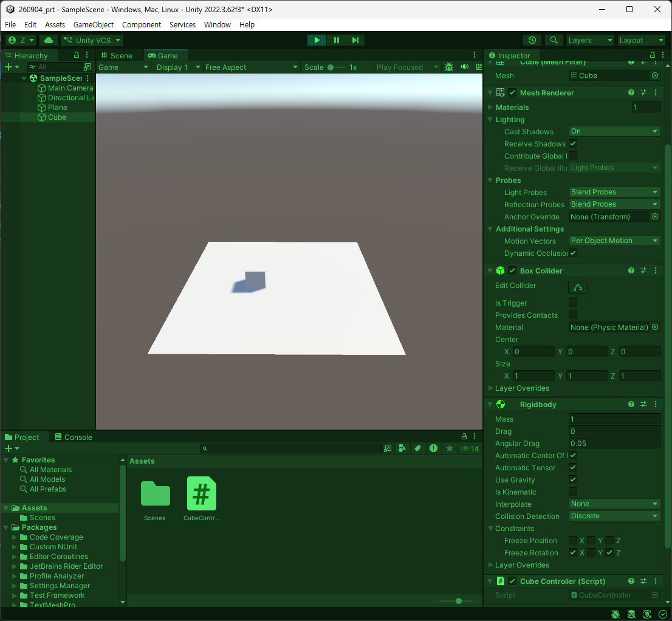Open the global search magnifier icon
672x621 pixels.
pyautogui.click(x=554, y=40)
